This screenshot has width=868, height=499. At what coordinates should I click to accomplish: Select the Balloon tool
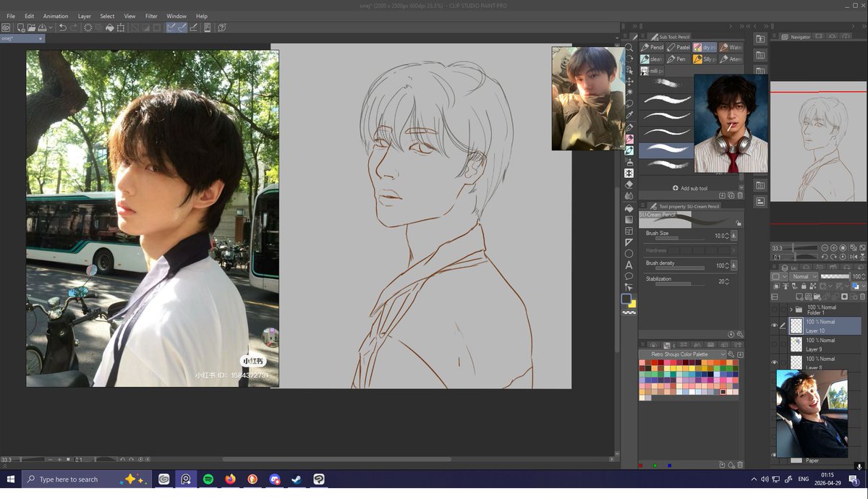point(629,276)
